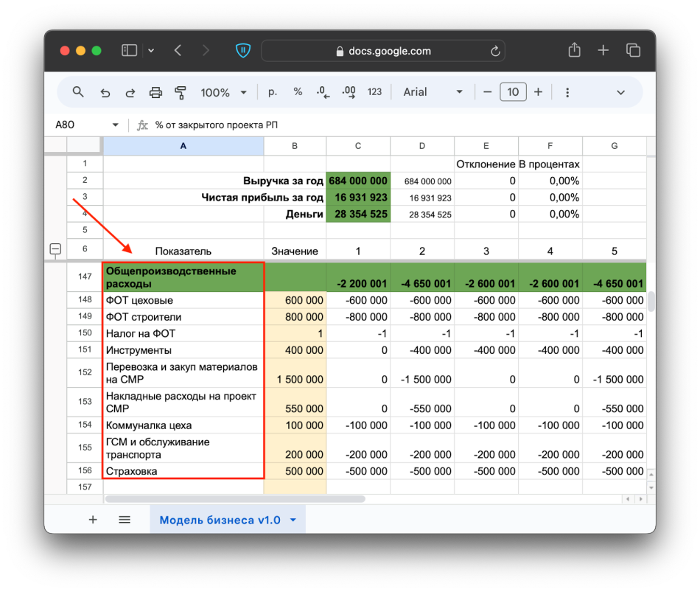Collapse the row group with minus toggle
This screenshot has height=592, width=700.
[55, 250]
